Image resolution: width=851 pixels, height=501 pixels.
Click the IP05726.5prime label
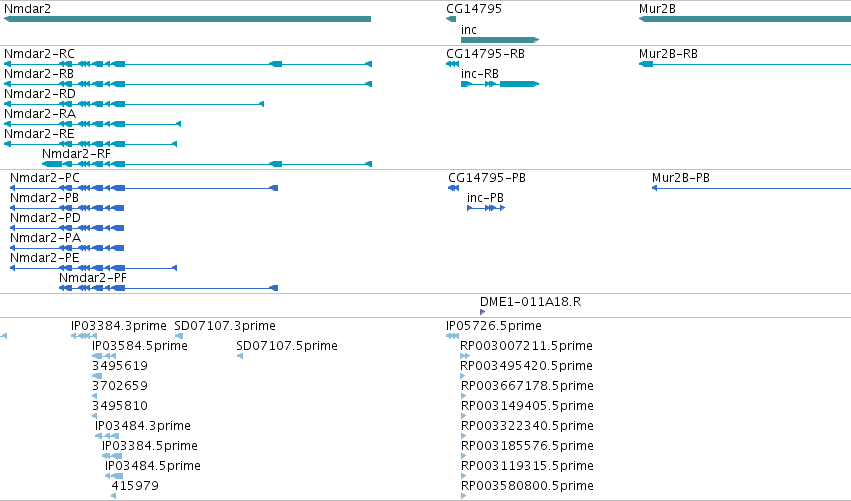coord(494,326)
